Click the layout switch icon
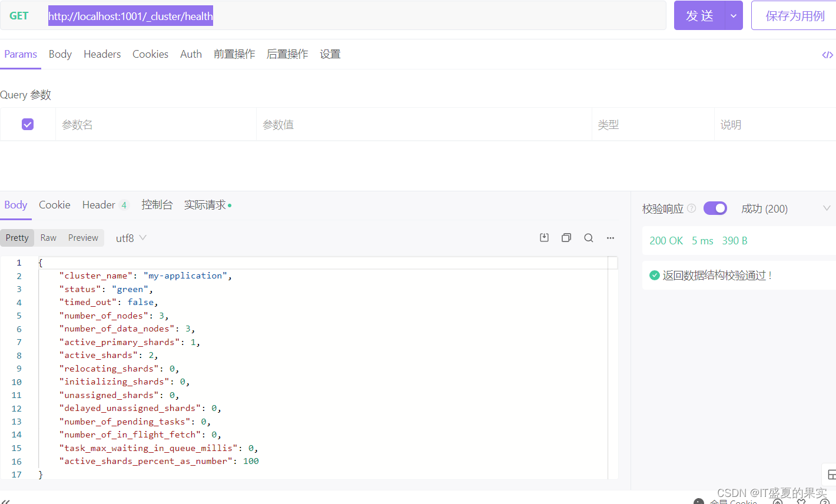836x504 pixels. (x=831, y=475)
